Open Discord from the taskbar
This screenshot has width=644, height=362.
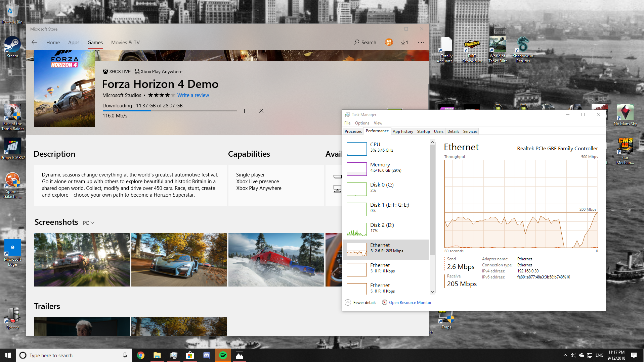tap(207, 355)
